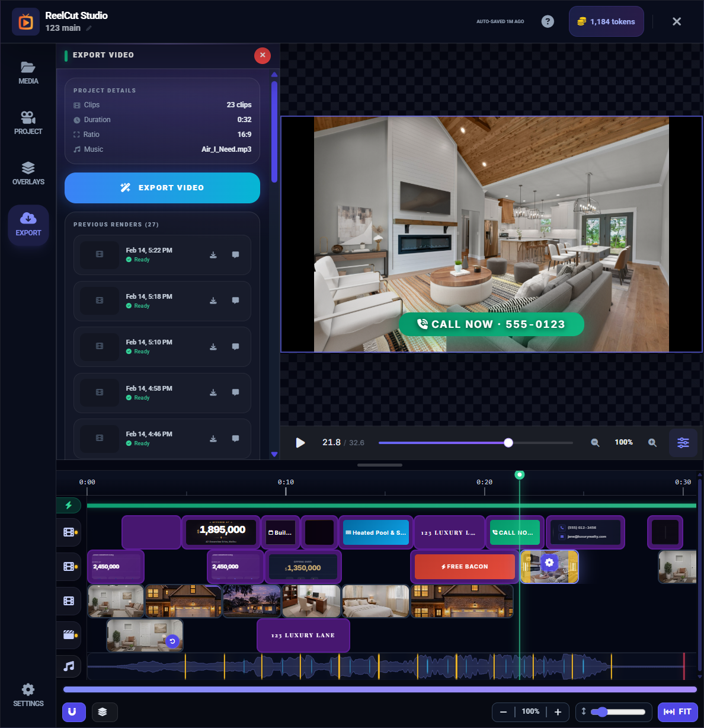
Task: Click the music note audio track icon
Action: click(68, 666)
